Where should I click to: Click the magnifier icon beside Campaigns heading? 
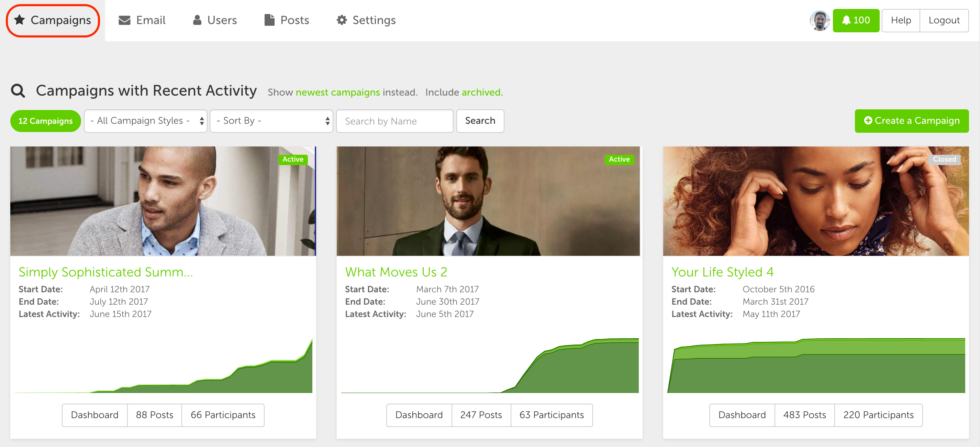tap(18, 91)
